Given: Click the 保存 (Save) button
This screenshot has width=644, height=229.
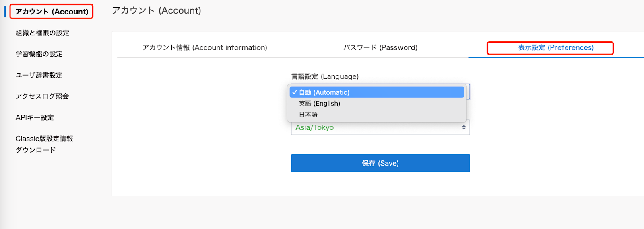Looking at the screenshot, I should [x=380, y=163].
